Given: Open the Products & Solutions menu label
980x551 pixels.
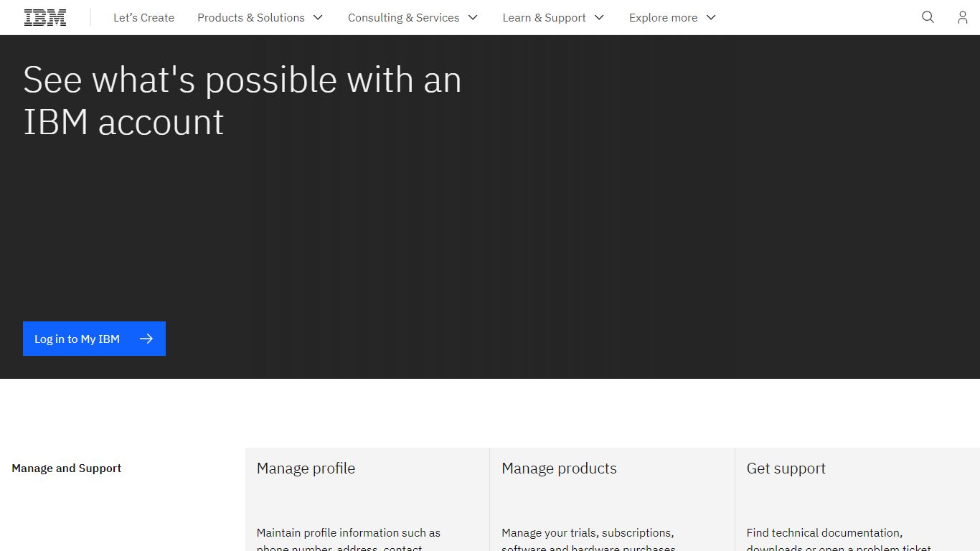Looking at the screenshot, I should tap(251, 17).
